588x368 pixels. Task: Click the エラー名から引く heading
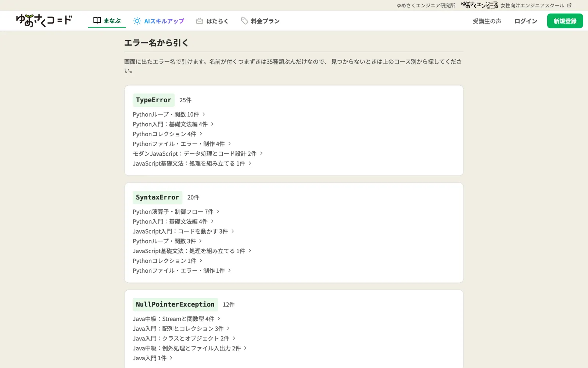point(156,43)
